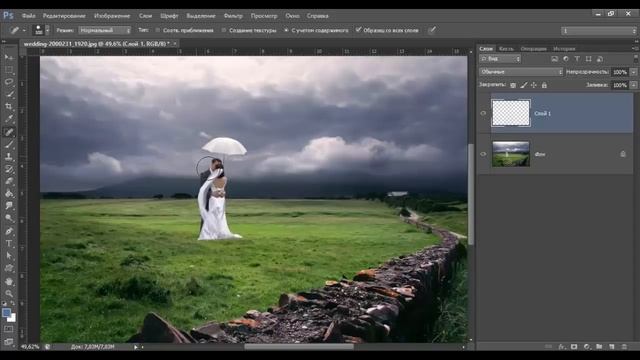Toggle Sample All Layers checkbox
The width and height of the screenshot is (640, 360).
click(x=358, y=30)
